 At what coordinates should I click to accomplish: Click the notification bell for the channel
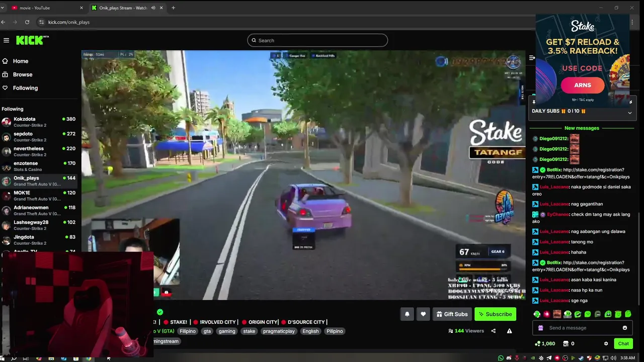[x=407, y=314]
